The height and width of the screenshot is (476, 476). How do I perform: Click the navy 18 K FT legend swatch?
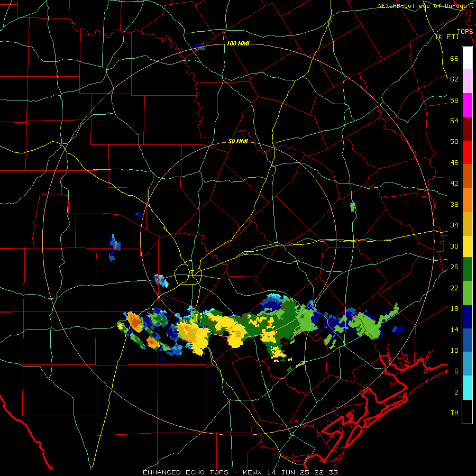[x=467, y=317]
